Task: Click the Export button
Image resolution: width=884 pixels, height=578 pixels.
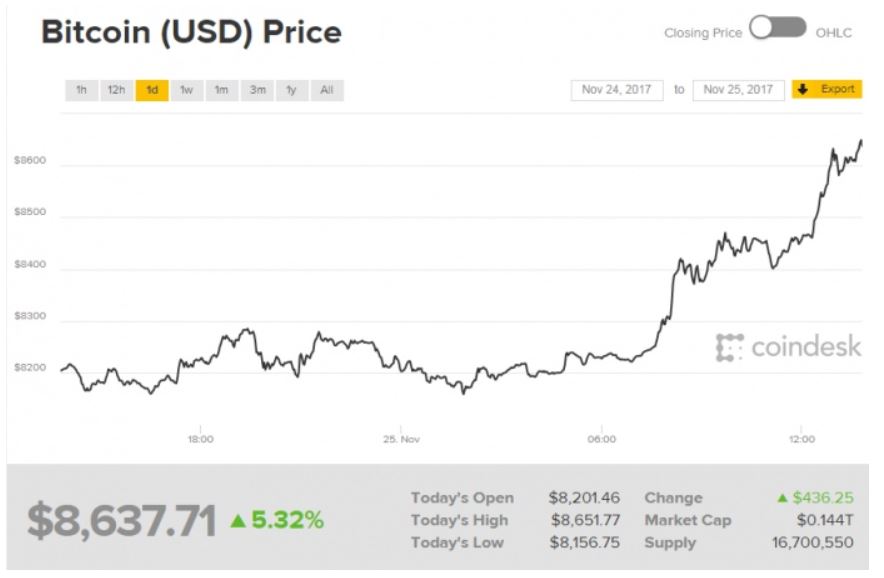Action: (838, 90)
